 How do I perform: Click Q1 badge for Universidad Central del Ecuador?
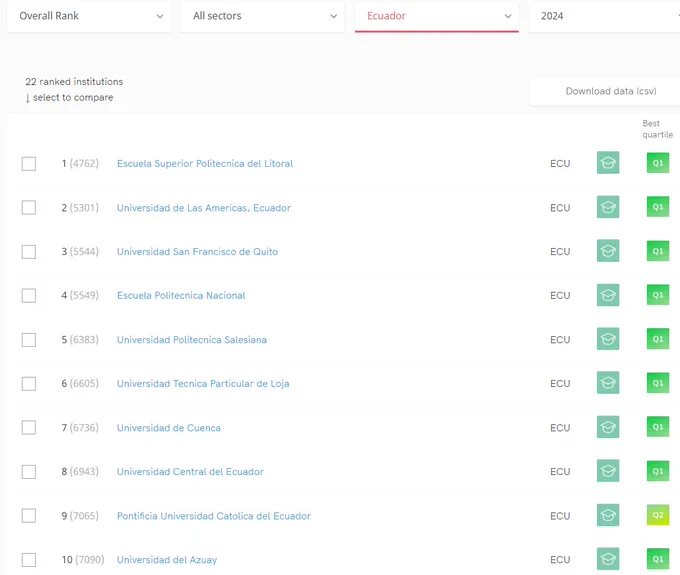pos(658,471)
